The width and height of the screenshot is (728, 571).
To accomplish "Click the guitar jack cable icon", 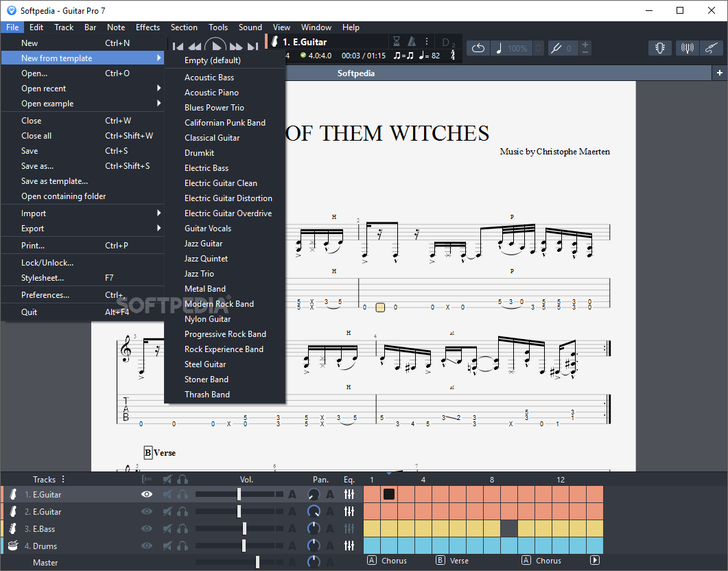I will coord(712,48).
